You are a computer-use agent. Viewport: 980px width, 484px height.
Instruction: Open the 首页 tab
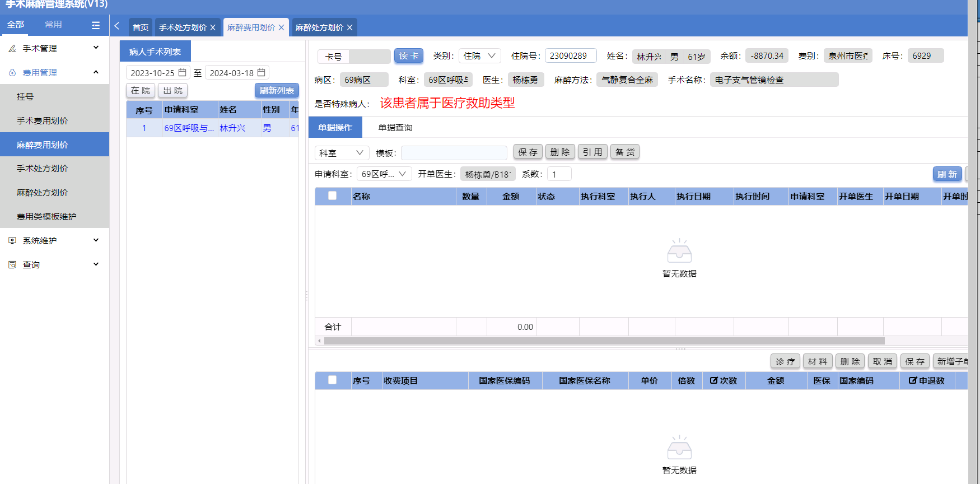pyautogui.click(x=141, y=27)
